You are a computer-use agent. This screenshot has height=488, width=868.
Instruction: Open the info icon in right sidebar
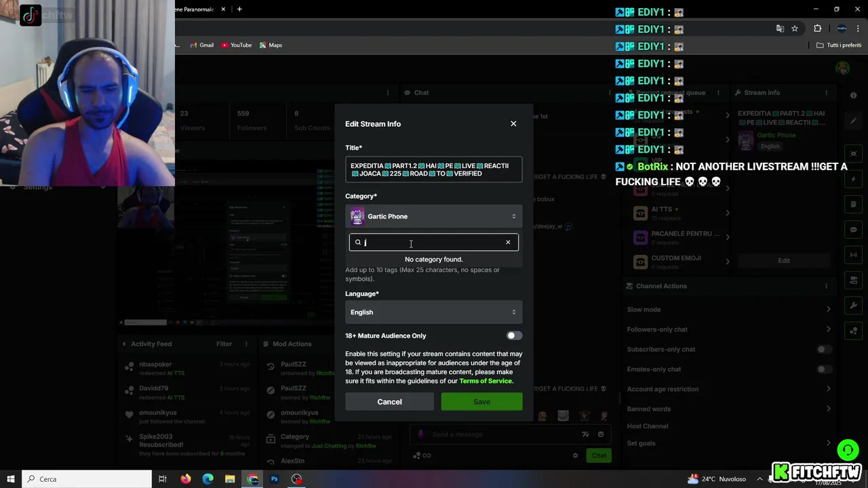point(854,96)
